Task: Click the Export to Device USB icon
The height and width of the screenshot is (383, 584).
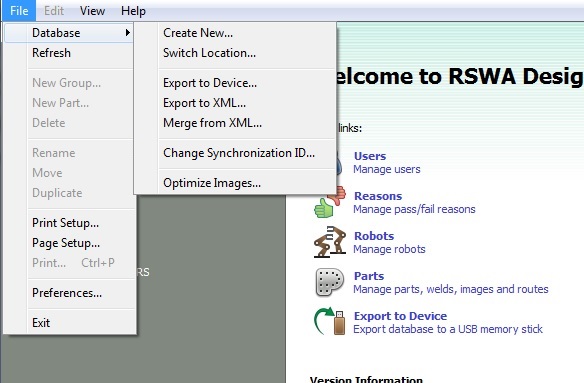Action: 330,321
